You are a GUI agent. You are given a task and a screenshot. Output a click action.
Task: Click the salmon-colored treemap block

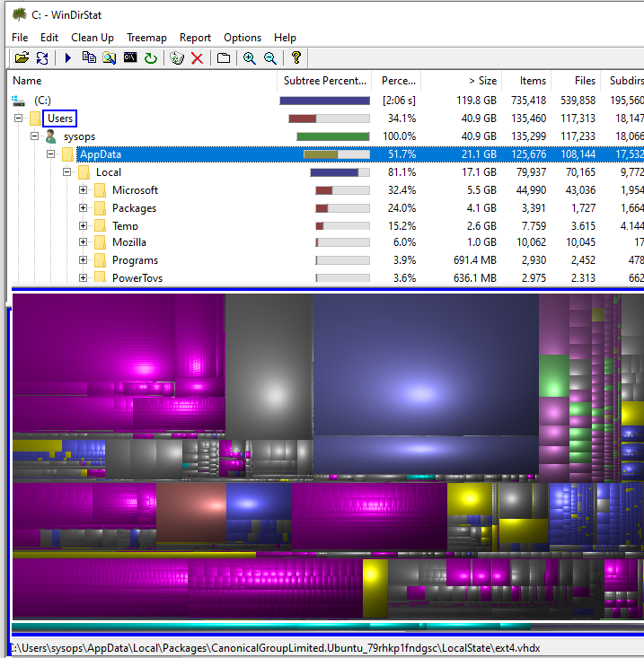pos(191,513)
